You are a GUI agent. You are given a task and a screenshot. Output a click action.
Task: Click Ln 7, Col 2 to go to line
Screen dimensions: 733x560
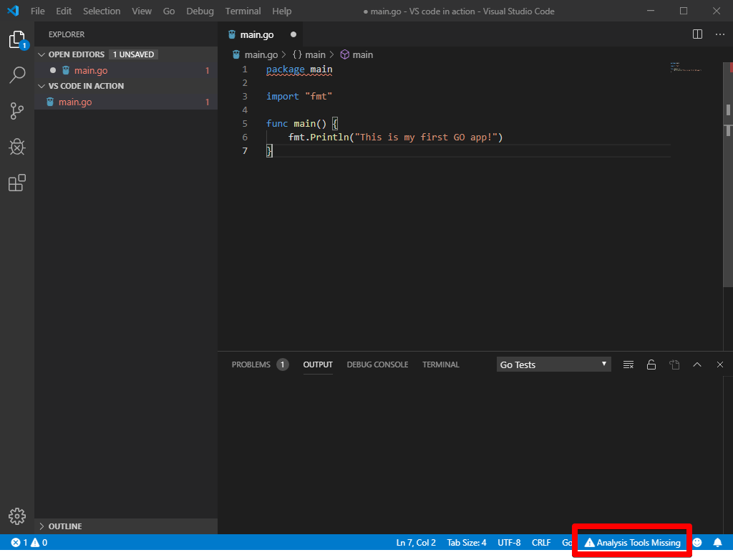[415, 542]
